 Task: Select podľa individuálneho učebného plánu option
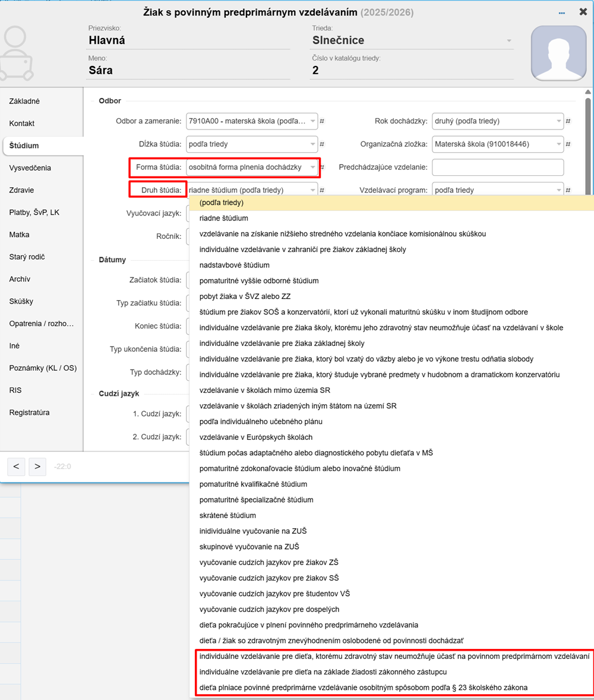tap(391, 421)
